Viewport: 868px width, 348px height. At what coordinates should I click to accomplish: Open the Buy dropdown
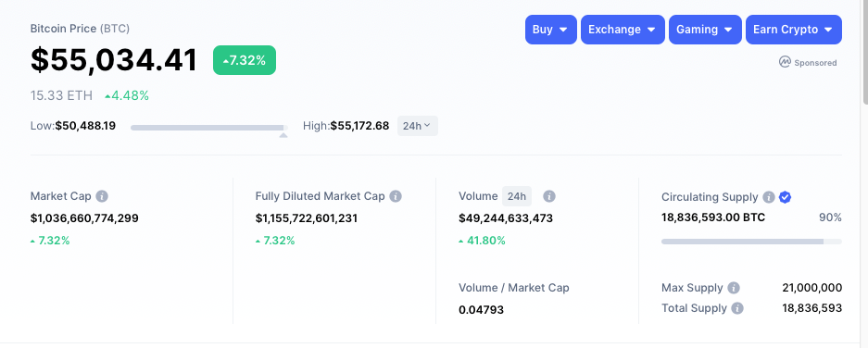(x=551, y=30)
